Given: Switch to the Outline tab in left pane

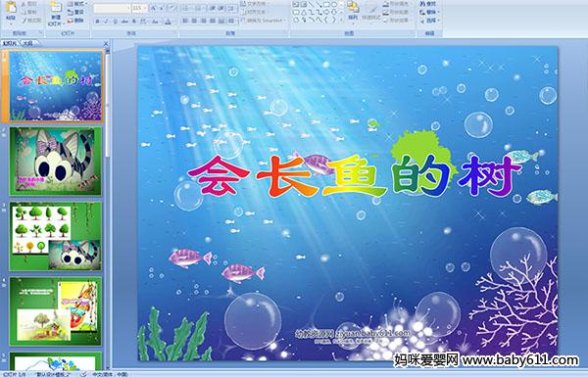Looking at the screenshot, I should click(x=28, y=43).
